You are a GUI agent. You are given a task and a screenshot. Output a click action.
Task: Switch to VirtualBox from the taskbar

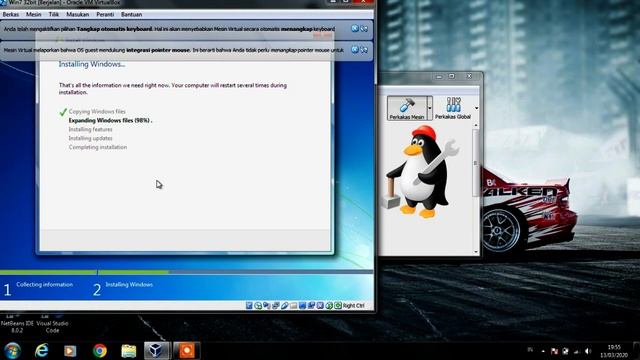156,351
